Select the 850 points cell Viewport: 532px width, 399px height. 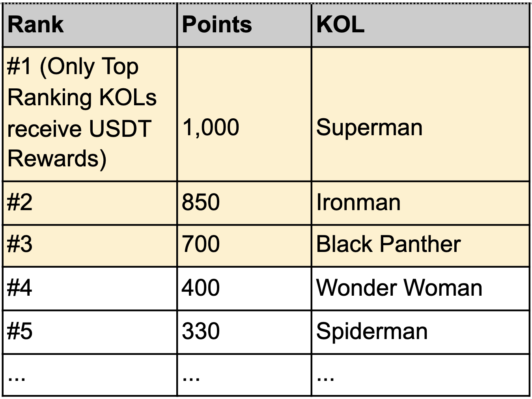click(244, 203)
